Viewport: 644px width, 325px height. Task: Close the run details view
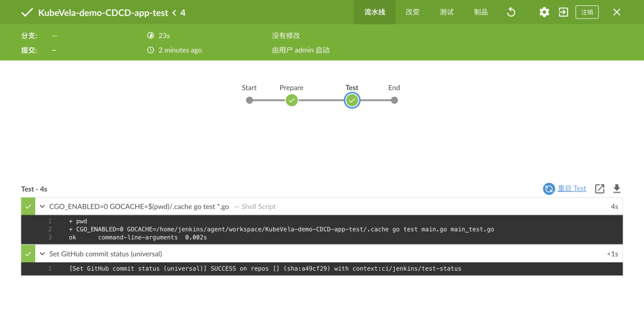[617, 13]
